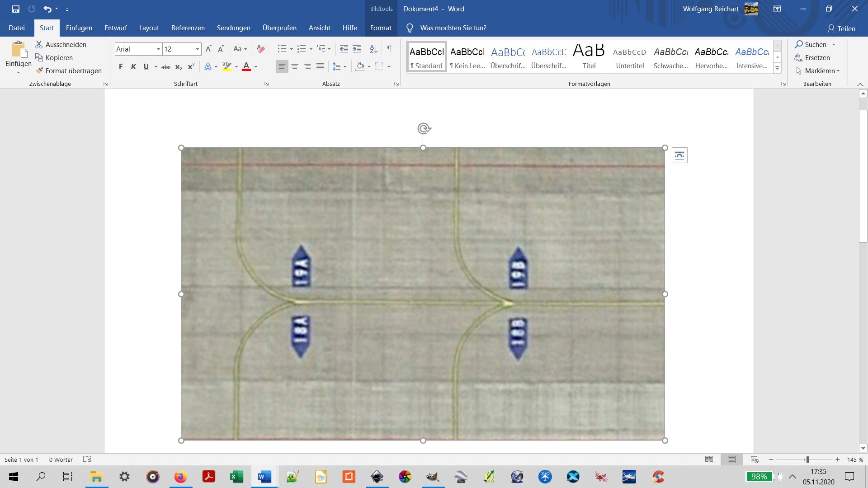Viewport: 868px width, 488px height.
Task: Click the Format Painter brush icon
Action: (40, 71)
